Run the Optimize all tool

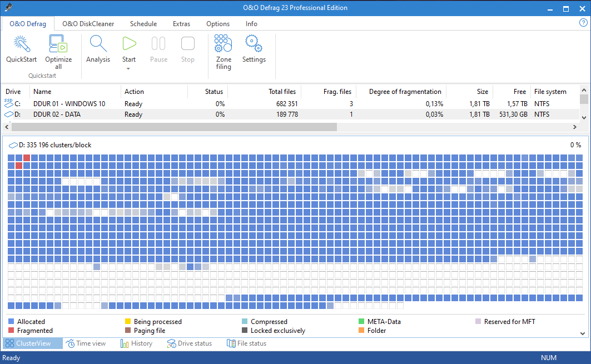(x=58, y=44)
